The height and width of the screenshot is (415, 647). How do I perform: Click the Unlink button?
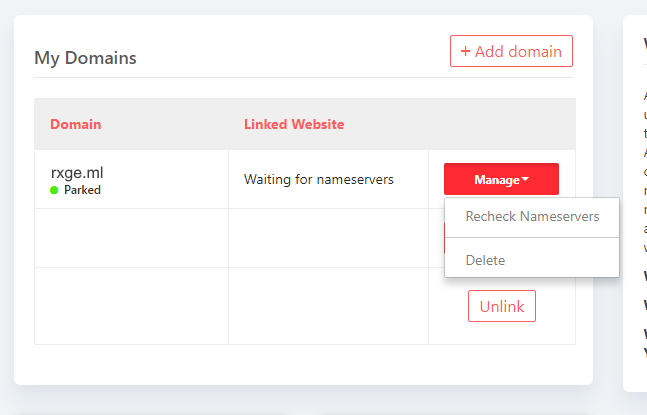(502, 306)
